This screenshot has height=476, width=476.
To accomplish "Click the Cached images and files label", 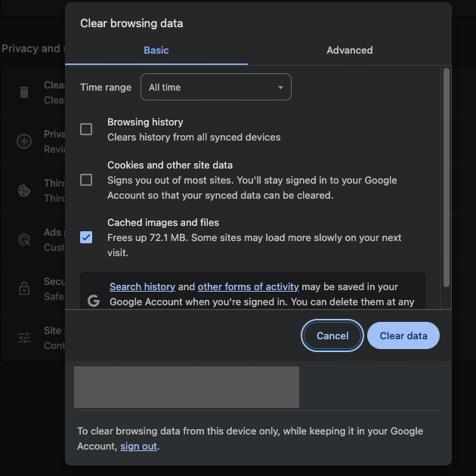I will pyautogui.click(x=163, y=223).
